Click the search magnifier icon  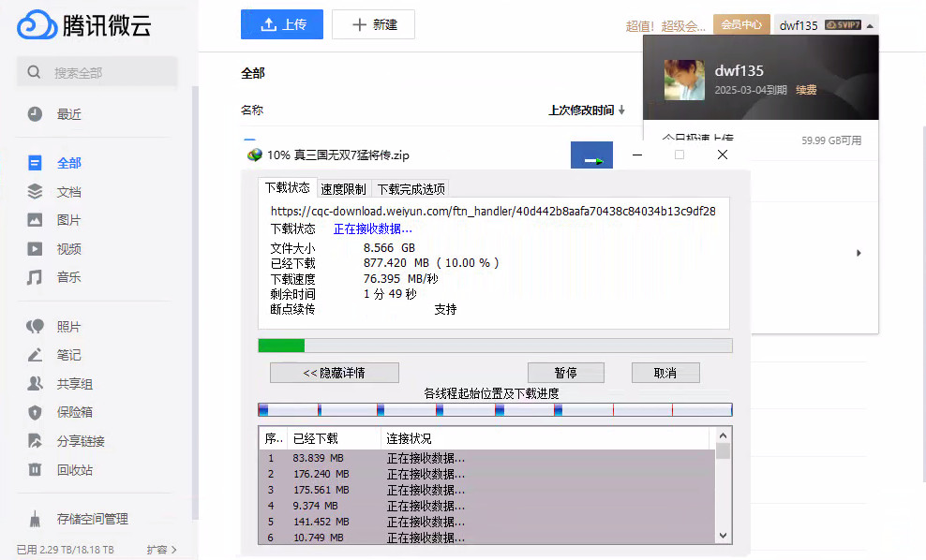click(x=35, y=72)
